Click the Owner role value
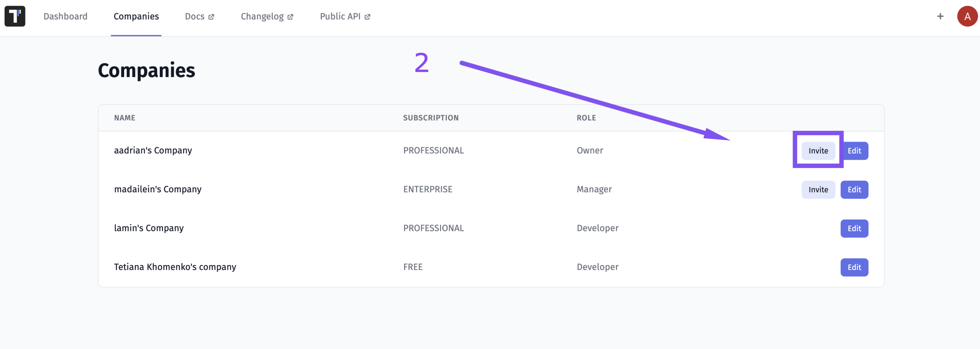 pyautogui.click(x=590, y=150)
